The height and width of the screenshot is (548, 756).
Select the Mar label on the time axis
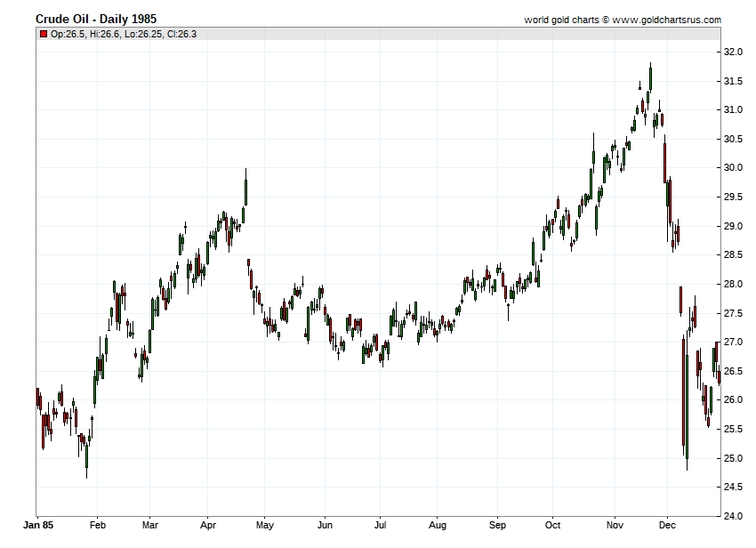(150, 526)
